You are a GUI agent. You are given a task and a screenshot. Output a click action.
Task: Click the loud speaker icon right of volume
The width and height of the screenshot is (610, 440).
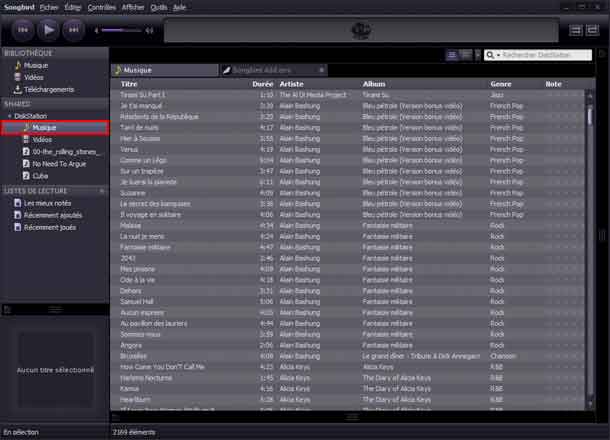click(x=149, y=30)
